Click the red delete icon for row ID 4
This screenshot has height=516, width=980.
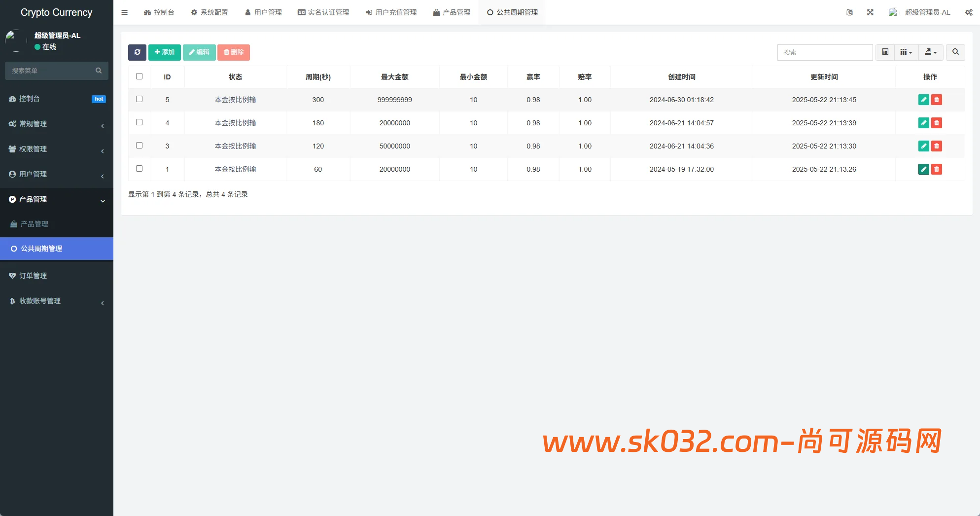tap(936, 123)
